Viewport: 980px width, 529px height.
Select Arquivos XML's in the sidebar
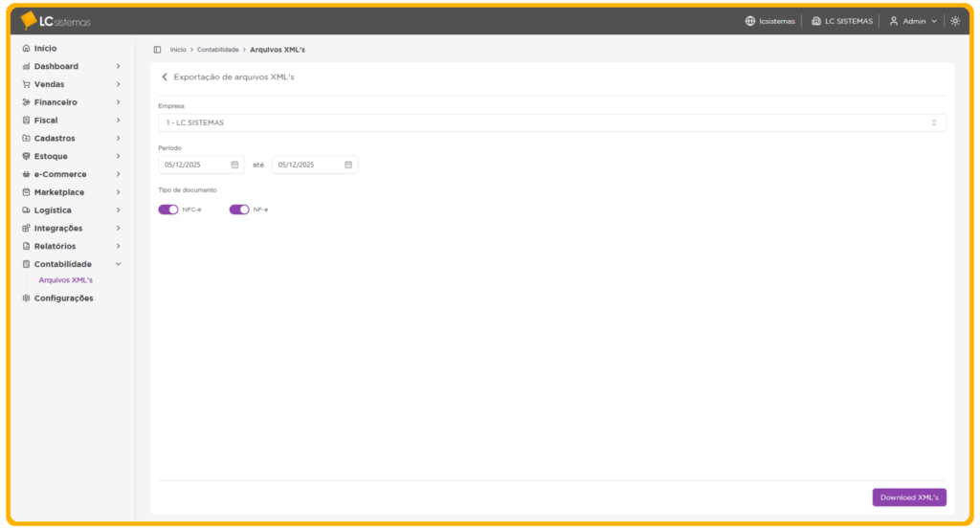click(x=65, y=280)
